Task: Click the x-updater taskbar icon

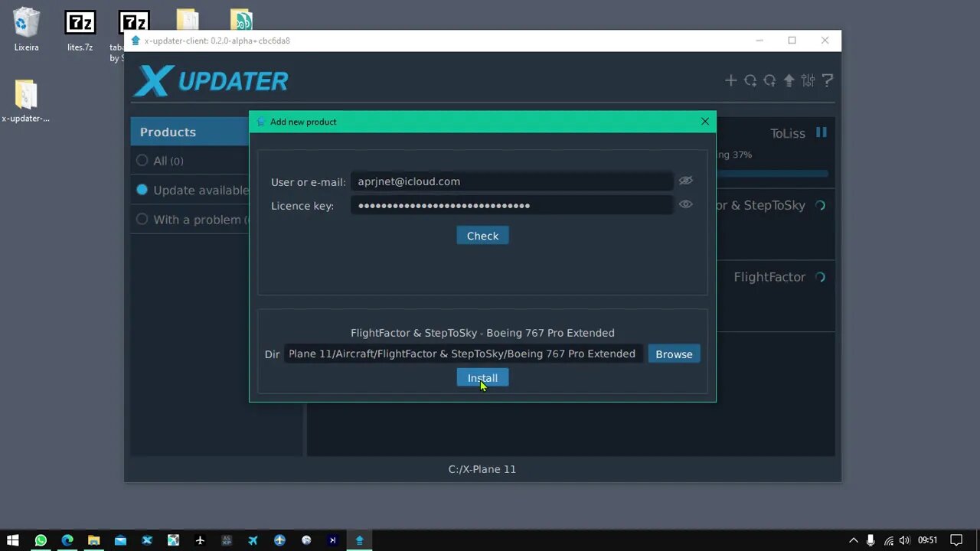Action: (359, 540)
